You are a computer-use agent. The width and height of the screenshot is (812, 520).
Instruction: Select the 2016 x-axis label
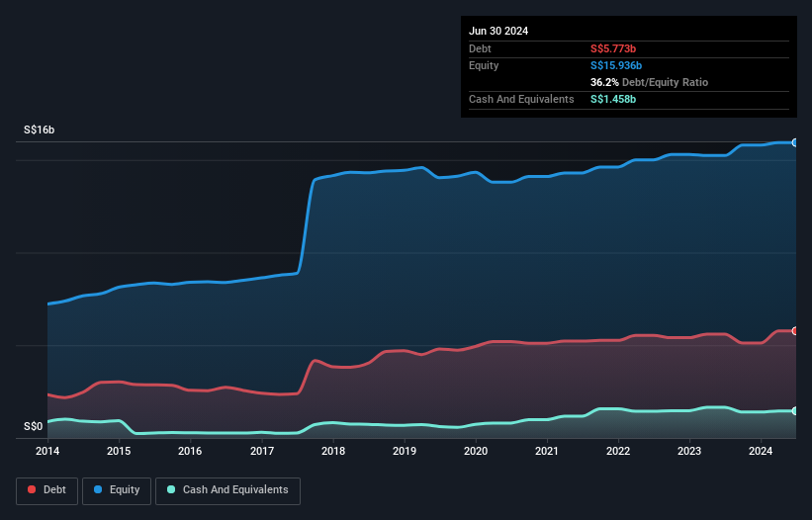point(190,451)
